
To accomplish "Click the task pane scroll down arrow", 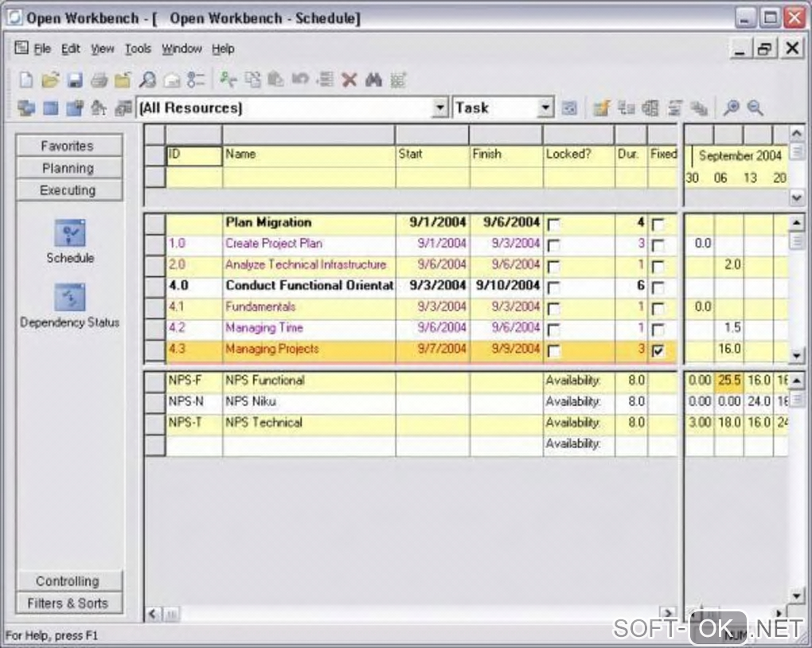I will point(796,355).
